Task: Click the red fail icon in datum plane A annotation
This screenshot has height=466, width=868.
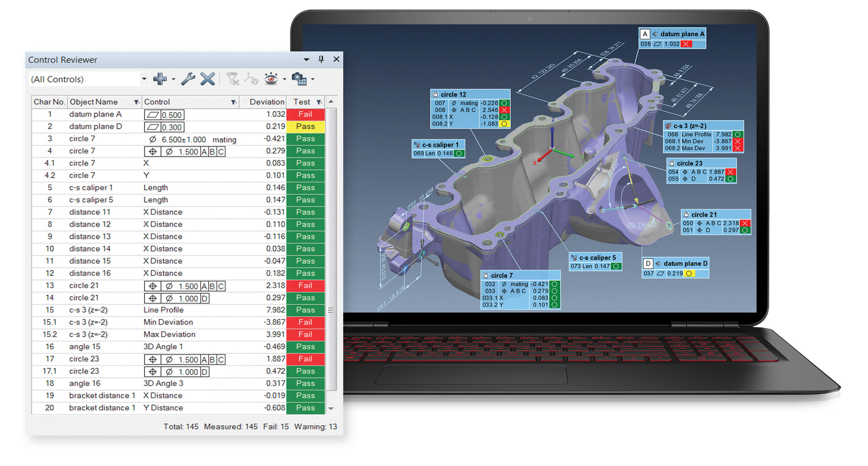Action: click(686, 44)
